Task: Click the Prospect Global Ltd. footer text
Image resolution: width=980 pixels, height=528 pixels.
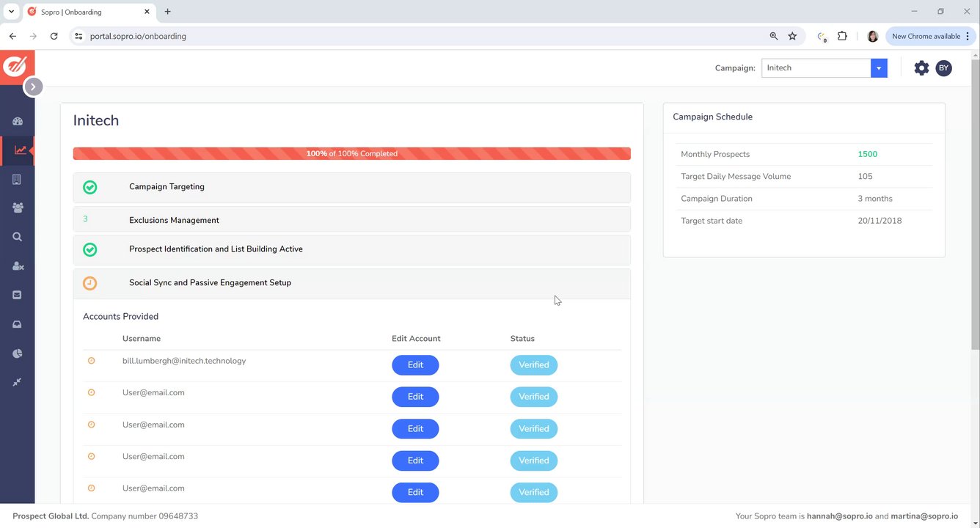Action: coord(51,516)
